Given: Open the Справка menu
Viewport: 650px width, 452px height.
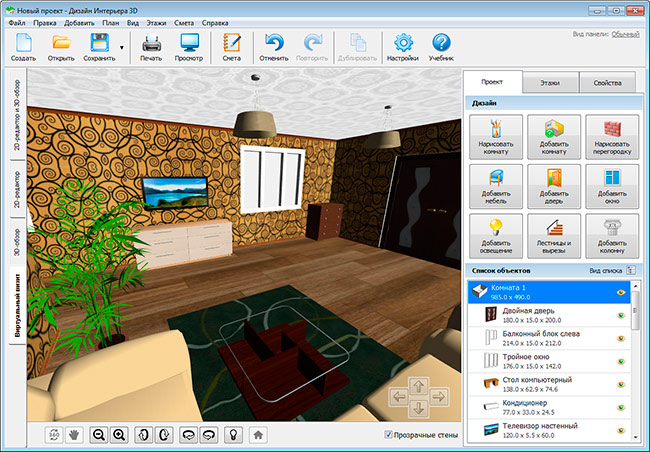Looking at the screenshot, I should coord(215,23).
